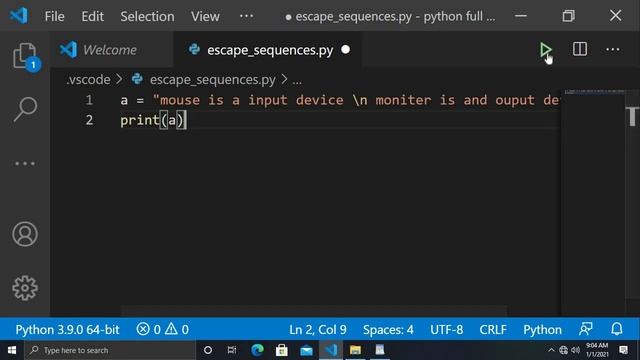Change indentation via Spaces: 4

(x=388, y=329)
